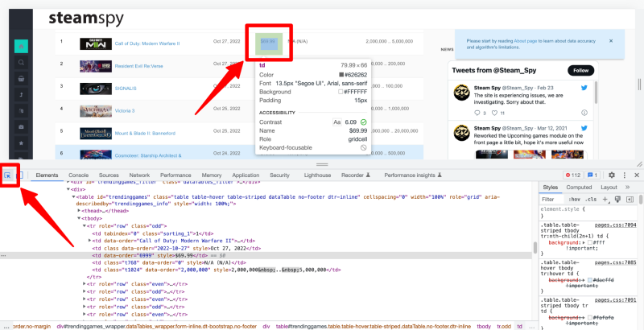Click the sidebar home icon
This screenshot has width=644, height=330.
click(21, 47)
